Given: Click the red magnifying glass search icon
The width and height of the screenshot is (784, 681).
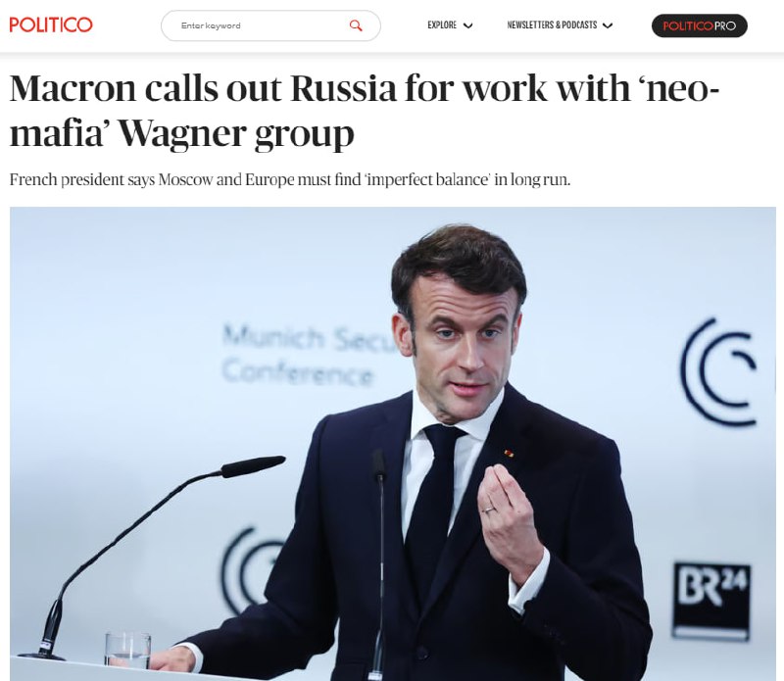Looking at the screenshot, I should (356, 25).
